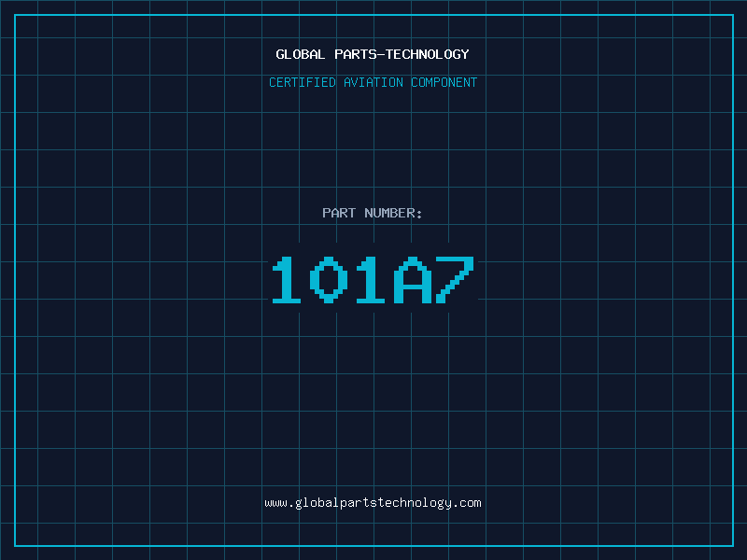
Task: Click the .com ending of the website URL
Action: click(467, 503)
